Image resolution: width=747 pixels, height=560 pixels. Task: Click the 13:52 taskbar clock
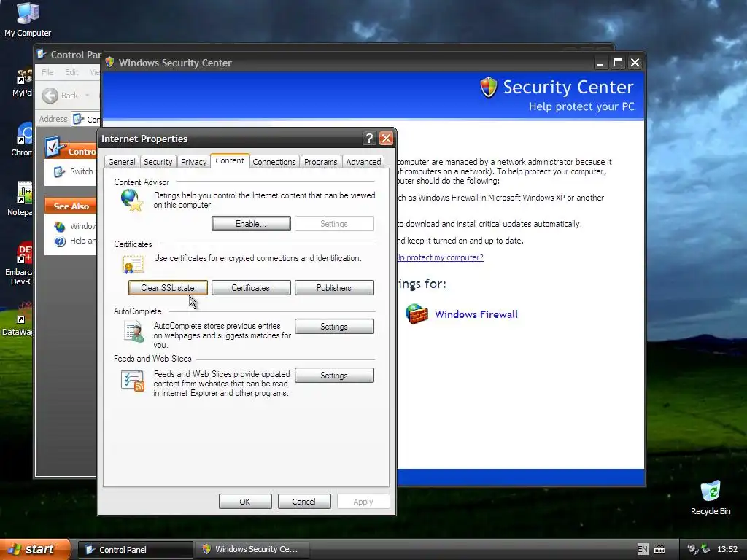[727, 550]
